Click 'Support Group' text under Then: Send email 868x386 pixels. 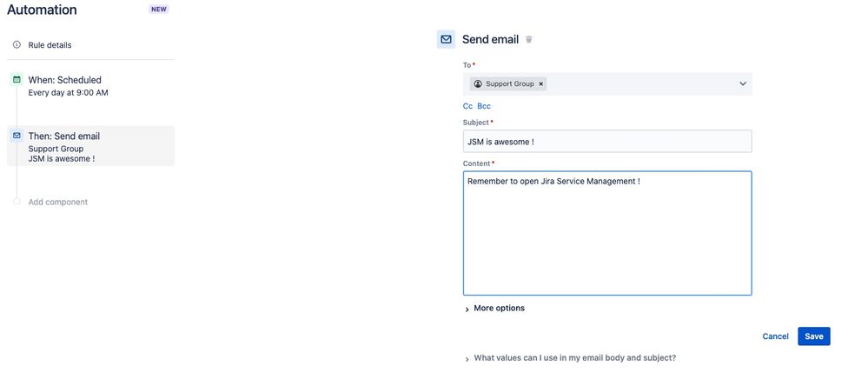(x=56, y=149)
